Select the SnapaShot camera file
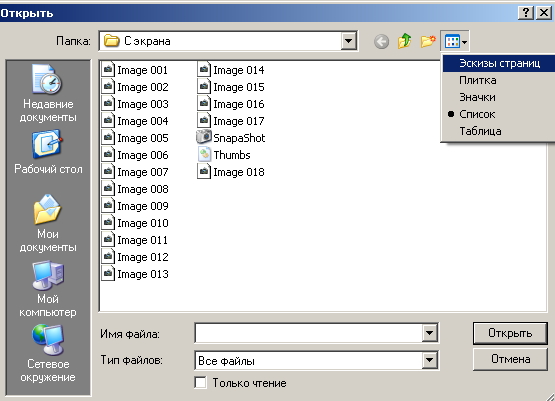Screen dimensions: 555x401 [231, 138]
